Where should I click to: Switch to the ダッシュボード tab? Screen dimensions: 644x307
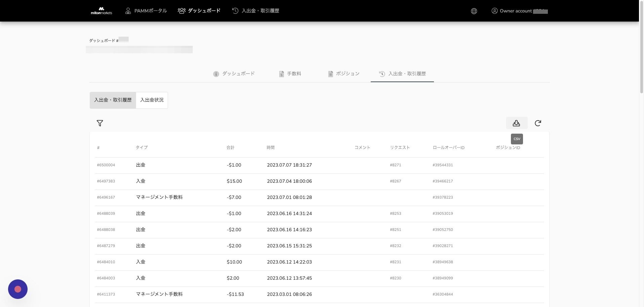pyautogui.click(x=234, y=74)
